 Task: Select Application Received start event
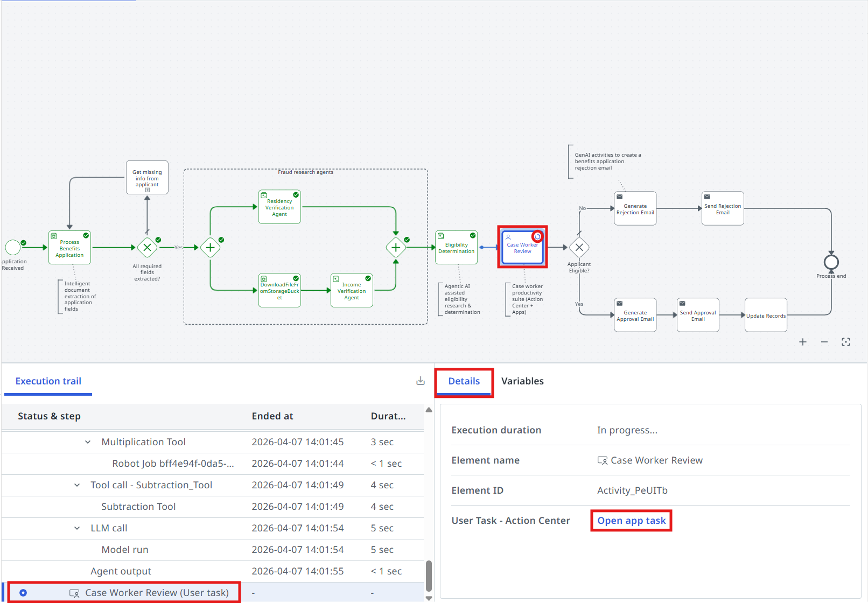(13, 248)
